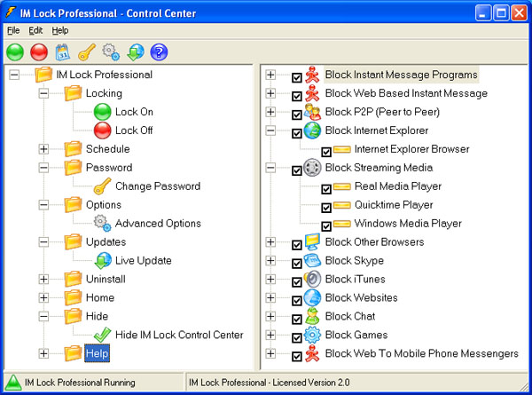Viewport: 532px width, 395px height.
Task: Click IM Lock Professional Running status text
Action: 80,383
